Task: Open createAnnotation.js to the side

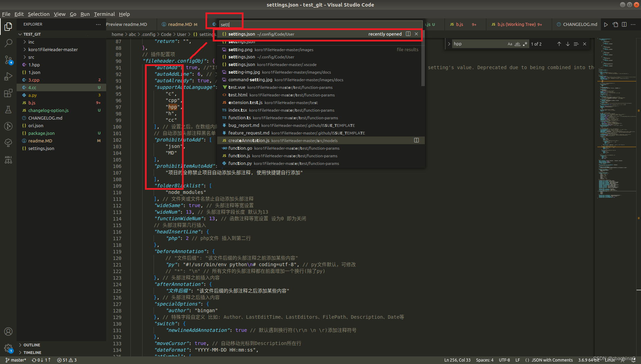Action: 416,140
